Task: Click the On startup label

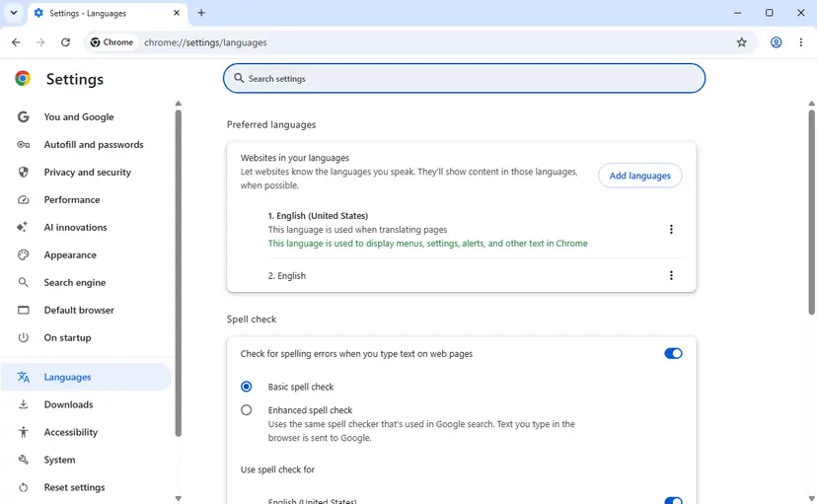Action: click(x=67, y=337)
